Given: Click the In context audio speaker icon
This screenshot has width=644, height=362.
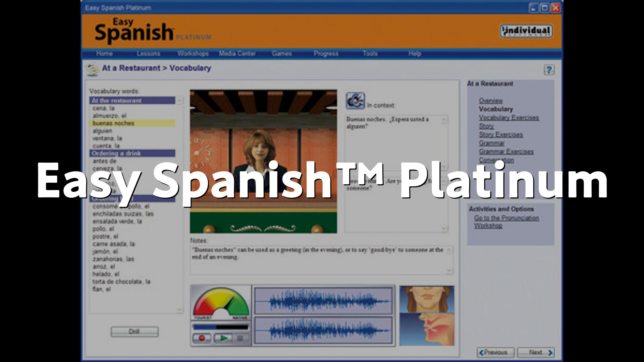Looking at the screenshot, I should [x=355, y=101].
